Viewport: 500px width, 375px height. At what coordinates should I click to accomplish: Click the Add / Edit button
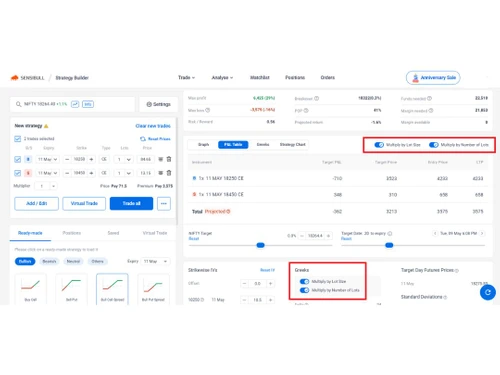[36, 203]
